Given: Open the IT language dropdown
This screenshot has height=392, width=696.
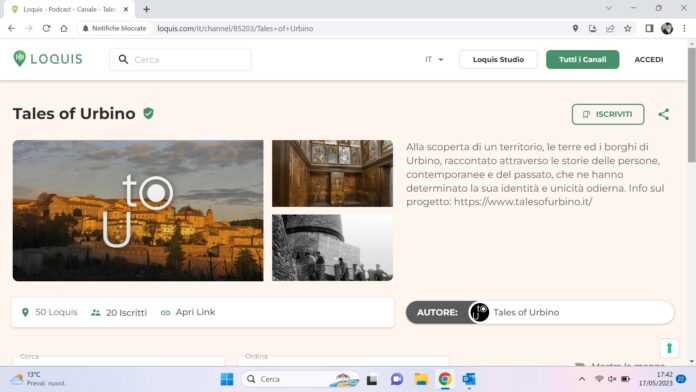Looking at the screenshot, I should click(434, 59).
